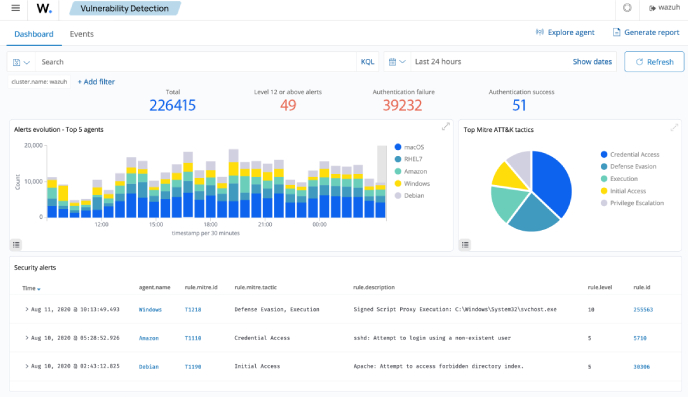Screen dimensions: 688x397
Task: Expand the Top Mitre ATT&K tactics panel
Action: point(674,128)
